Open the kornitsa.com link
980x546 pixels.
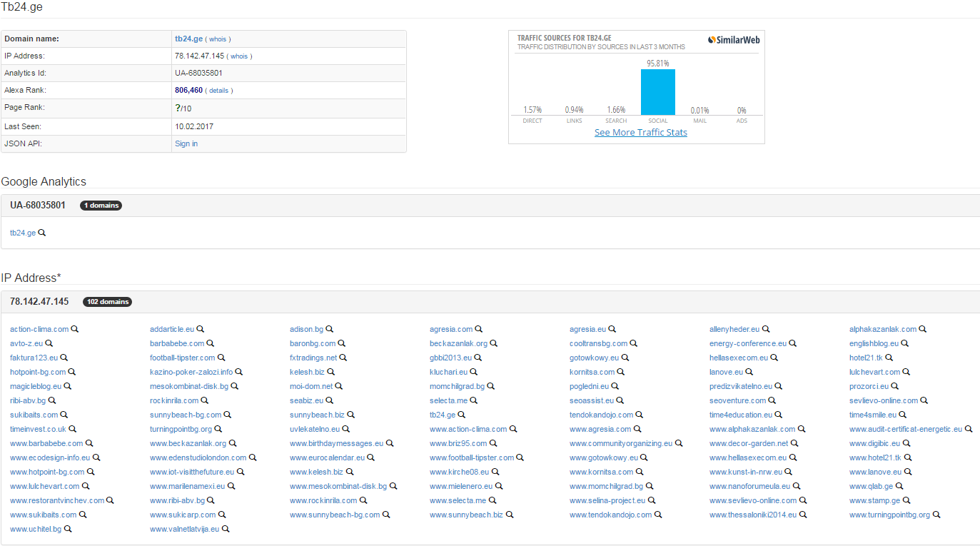click(x=592, y=372)
